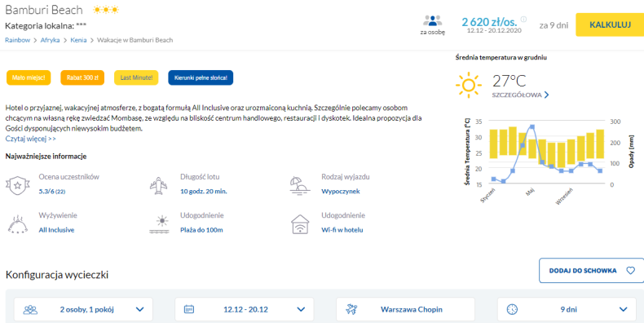
Task: Expand description with 'Czytaj więcej >>'
Action: tap(31, 139)
